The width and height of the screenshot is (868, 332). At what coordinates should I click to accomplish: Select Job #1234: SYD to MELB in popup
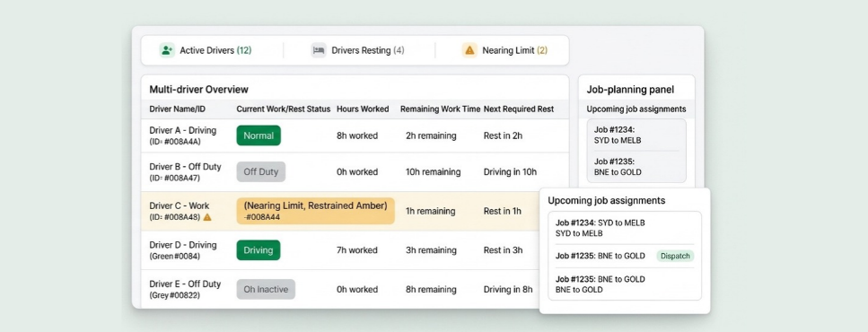(x=625, y=228)
